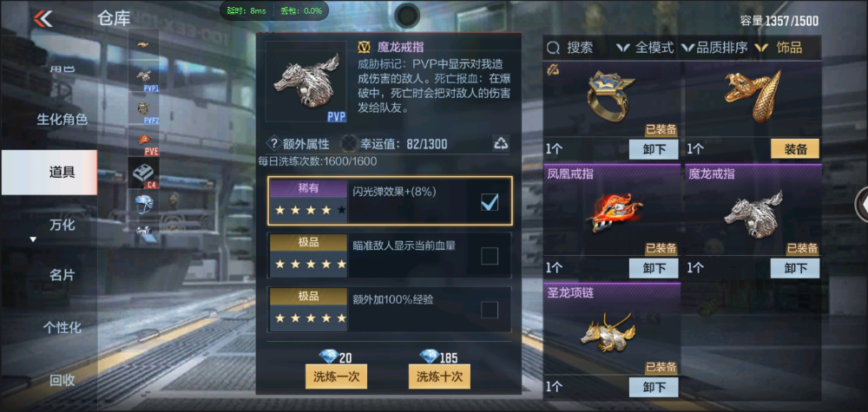Select the C4 item slot icon
This screenshot has width=868, height=412.
pyautogui.click(x=144, y=173)
